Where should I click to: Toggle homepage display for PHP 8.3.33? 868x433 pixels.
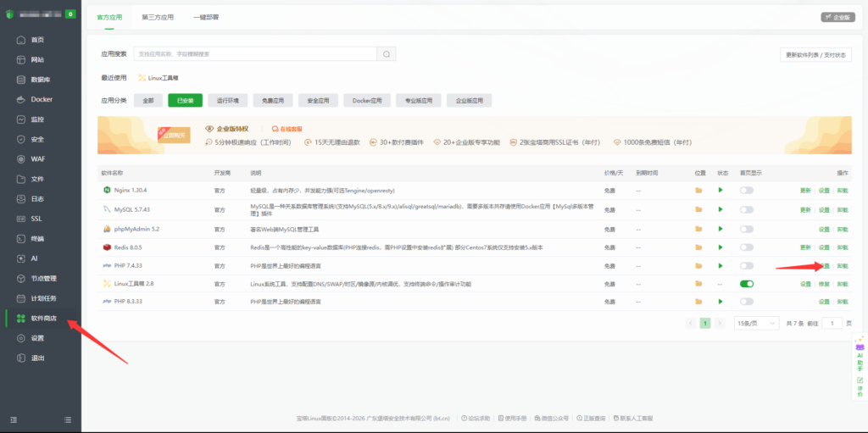click(x=747, y=301)
